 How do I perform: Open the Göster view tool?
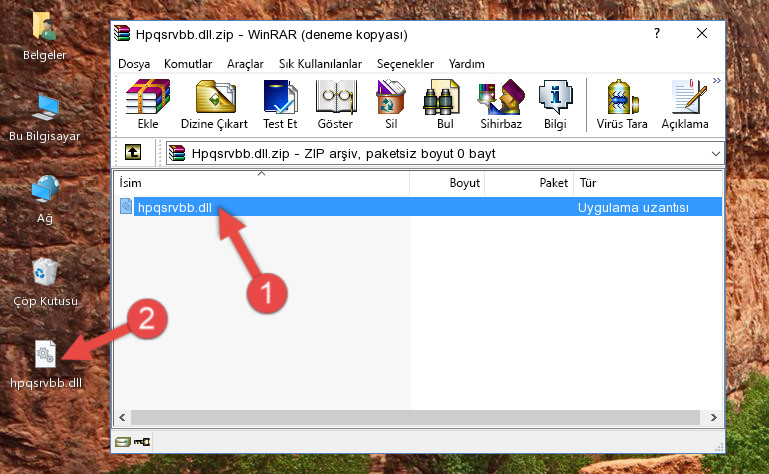(x=335, y=105)
